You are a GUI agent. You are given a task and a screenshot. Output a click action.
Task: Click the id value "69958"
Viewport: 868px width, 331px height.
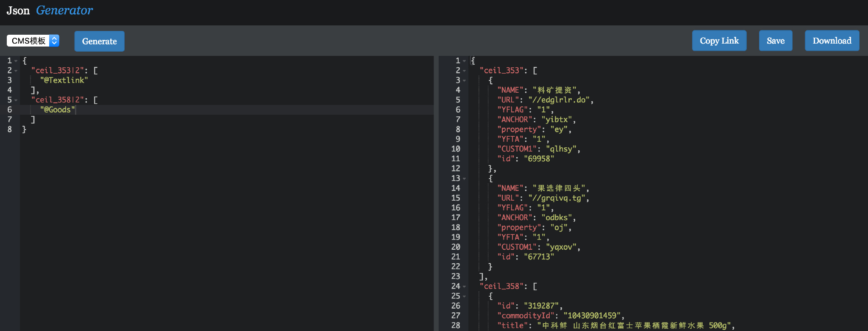tap(539, 158)
